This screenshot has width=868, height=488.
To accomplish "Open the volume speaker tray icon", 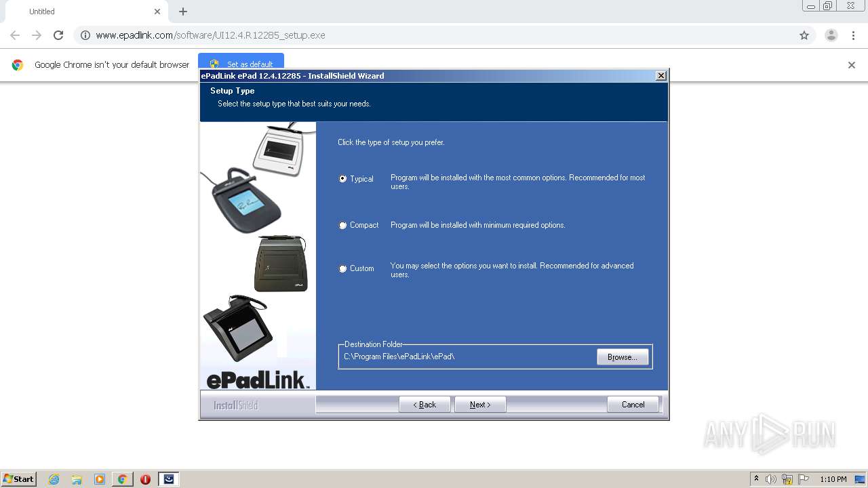I will (x=771, y=479).
